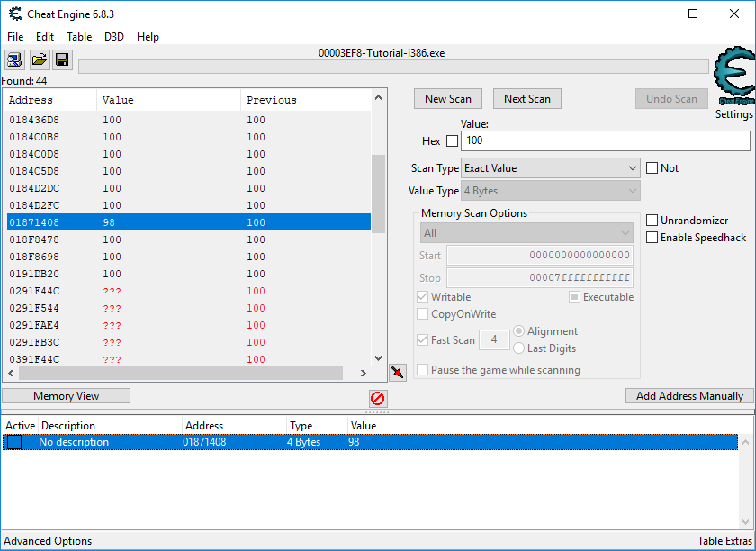
Task: Click the Fast Scan alignment value field
Action: [x=494, y=339]
